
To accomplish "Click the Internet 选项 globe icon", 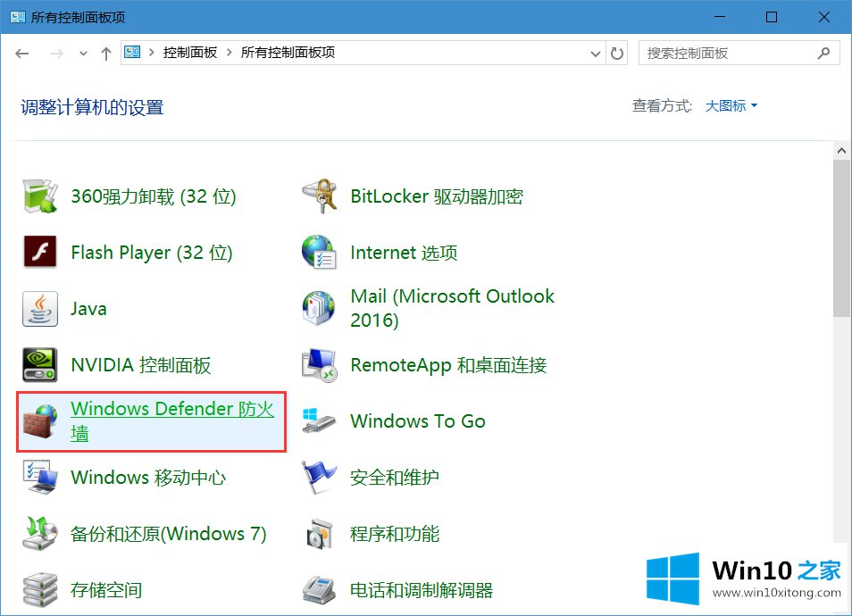I will click(320, 252).
